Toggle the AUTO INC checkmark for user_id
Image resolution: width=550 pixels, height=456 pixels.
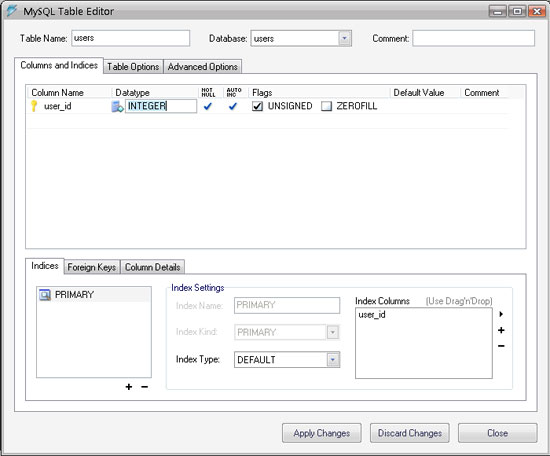pos(233,106)
